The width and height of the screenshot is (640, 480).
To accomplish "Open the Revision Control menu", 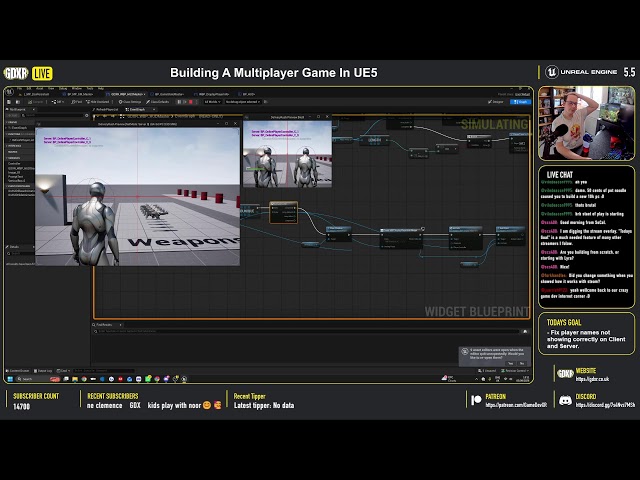I will pyautogui.click(x=515, y=371).
